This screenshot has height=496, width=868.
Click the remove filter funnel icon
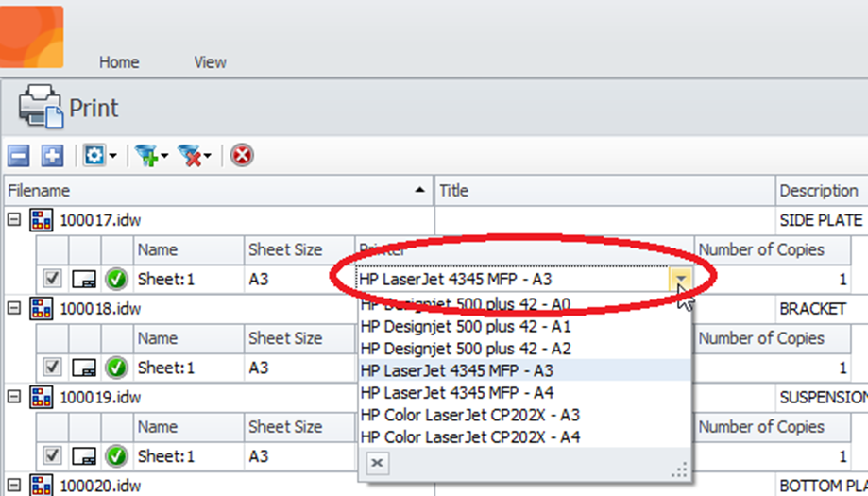(x=189, y=156)
